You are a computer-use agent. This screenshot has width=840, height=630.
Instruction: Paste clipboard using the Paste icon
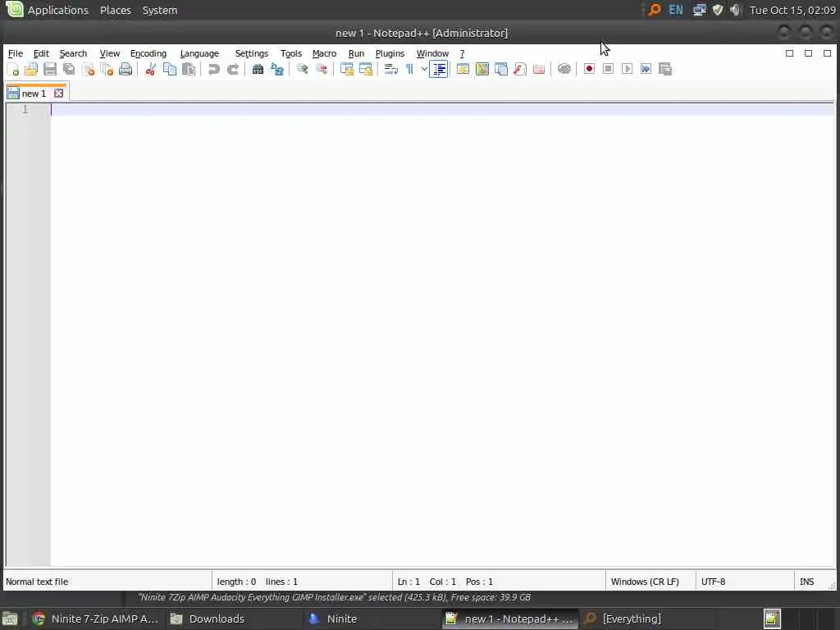[189, 69]
